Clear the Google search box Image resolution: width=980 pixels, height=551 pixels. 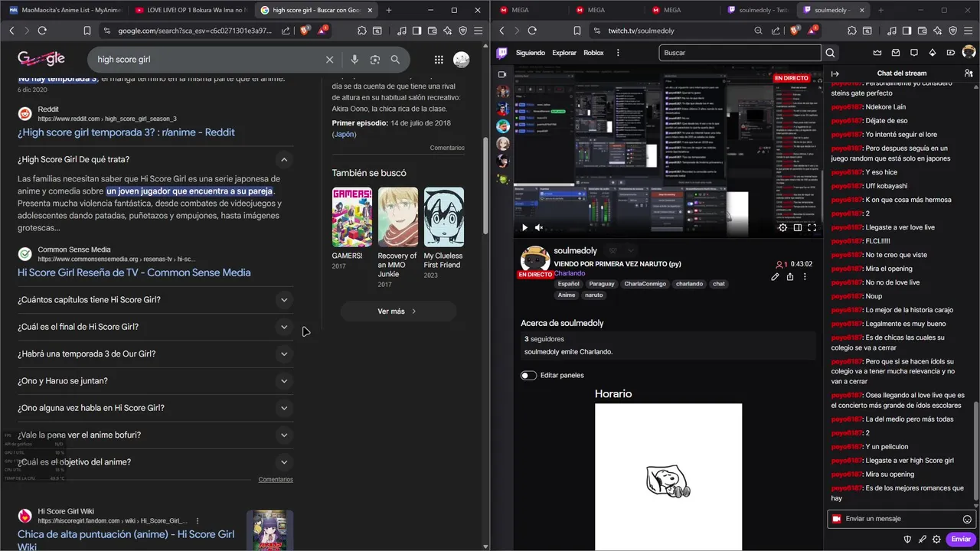pos(330,60)
